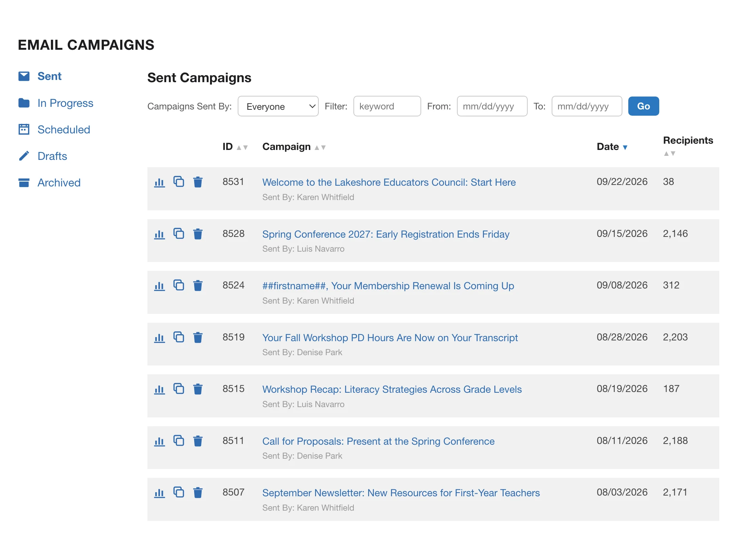Click the From date field
This screenshot has height=560, width=737.
[x=492, y=106]
